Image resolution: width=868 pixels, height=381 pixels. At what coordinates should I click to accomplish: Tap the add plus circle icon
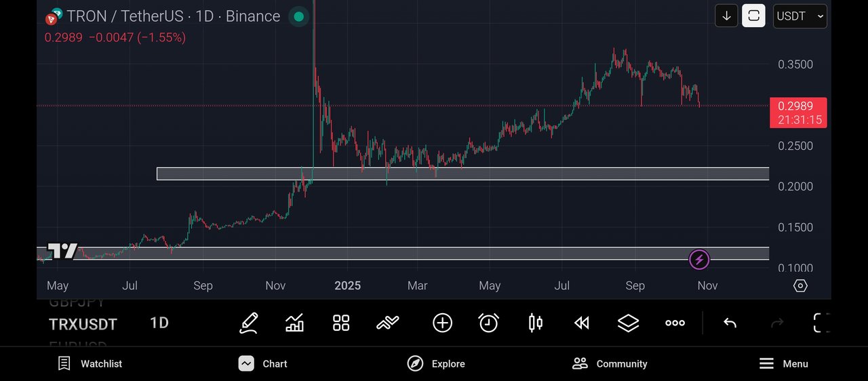442,323
